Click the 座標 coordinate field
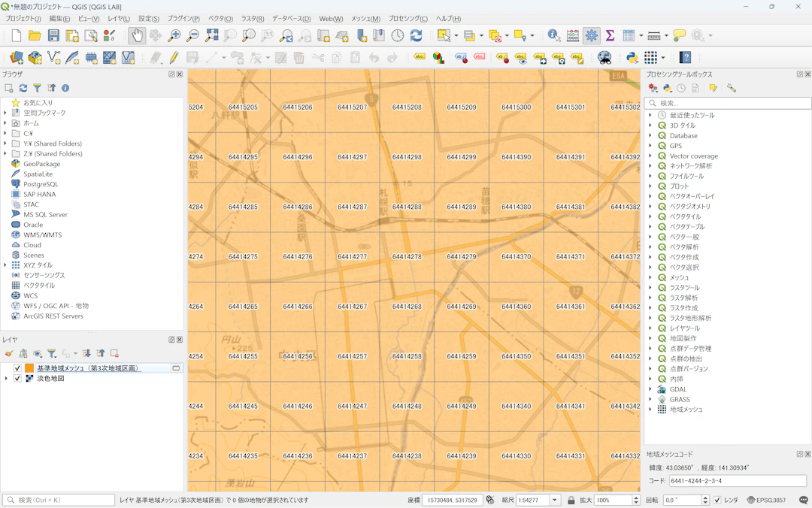Image resolution: width=812 pixels, height=508 pixels. 452,500
